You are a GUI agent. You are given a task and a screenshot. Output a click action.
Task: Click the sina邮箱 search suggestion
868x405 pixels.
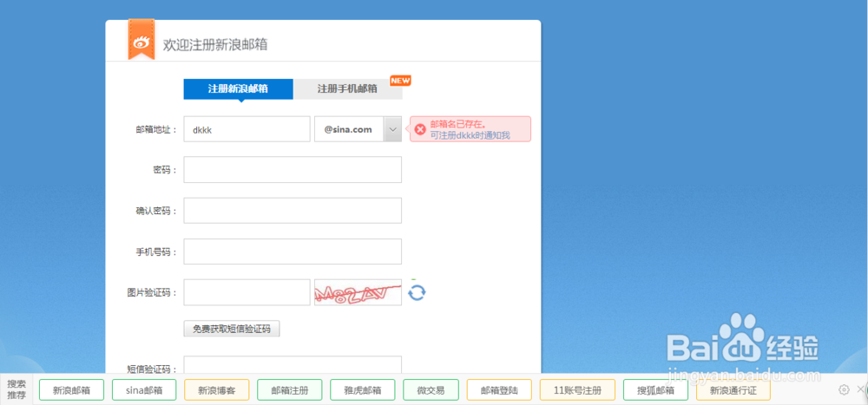pos(144,390)
